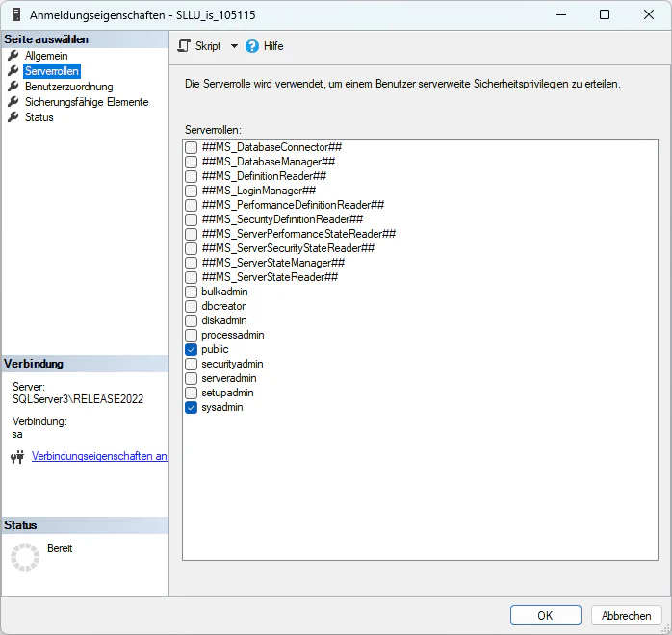Open the Benutzerzuordnung page
The height and width of the screenshot is (635, 672).
[68, 87]
